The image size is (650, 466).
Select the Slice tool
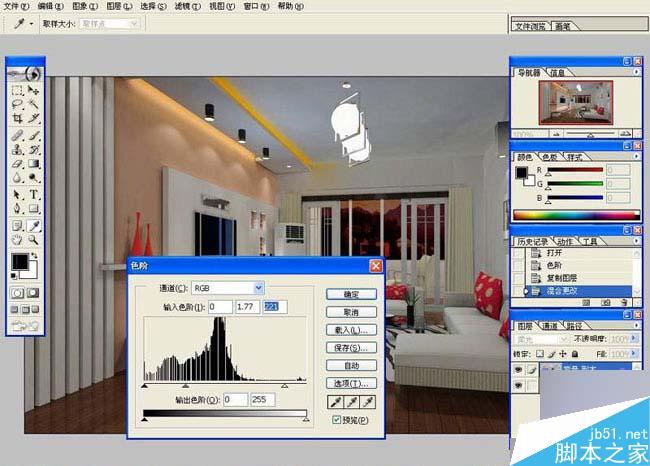coord(33,118)
